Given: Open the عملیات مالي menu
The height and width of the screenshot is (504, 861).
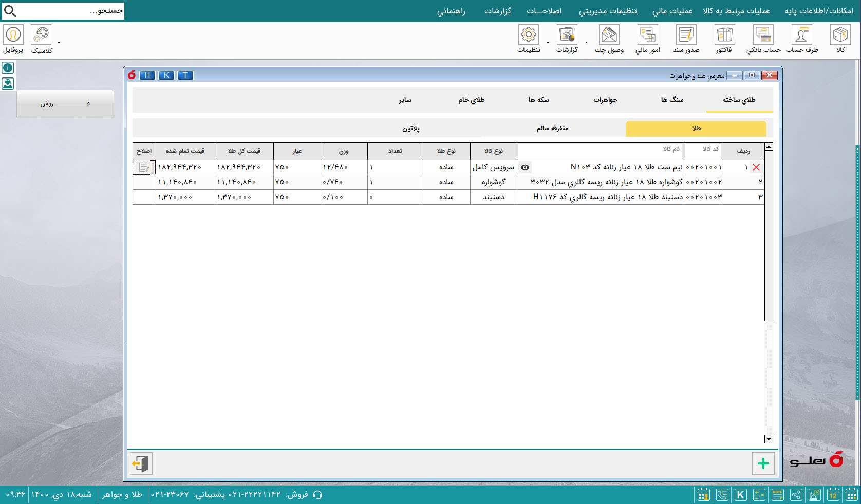Looking at the screenshot, I should [x=672, y=11].
